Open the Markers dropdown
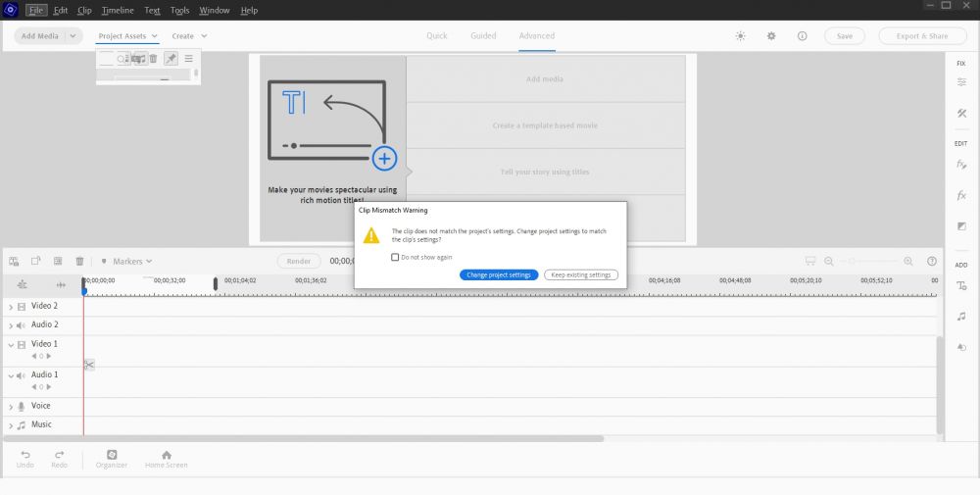This screenshot has width=980, height=495. click(127, 262)
